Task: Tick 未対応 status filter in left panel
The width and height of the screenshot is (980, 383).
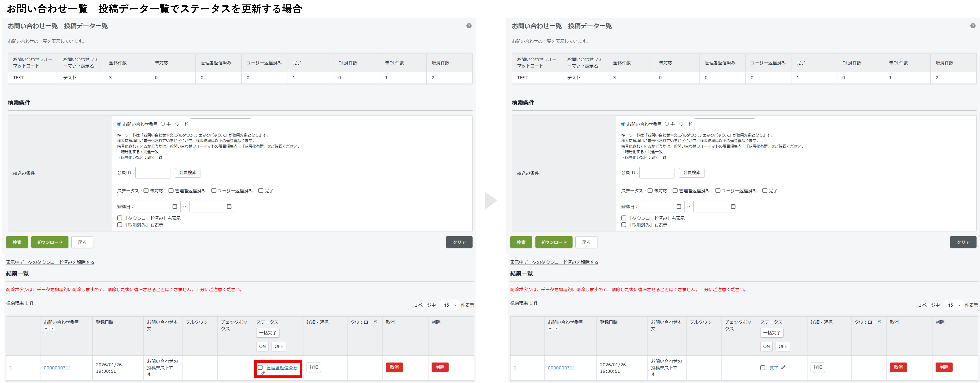Action: point(146,191)
